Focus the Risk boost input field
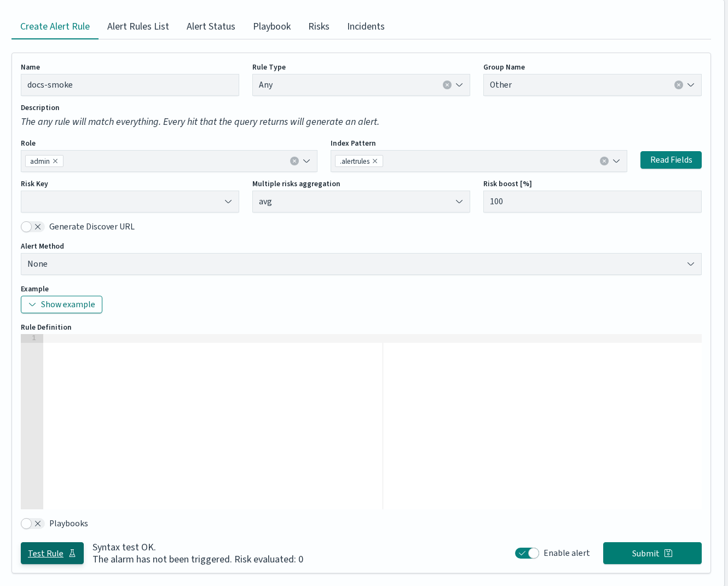728x586 pixels. (592, 202)
